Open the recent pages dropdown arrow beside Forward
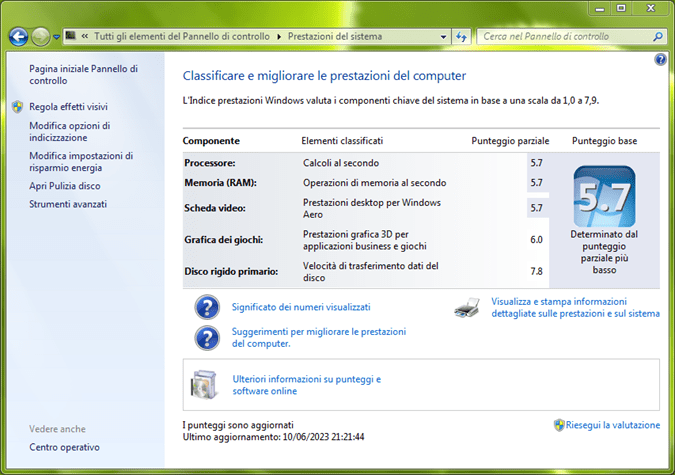This screenshot has width=675, height=475. [x=56, y=37]
